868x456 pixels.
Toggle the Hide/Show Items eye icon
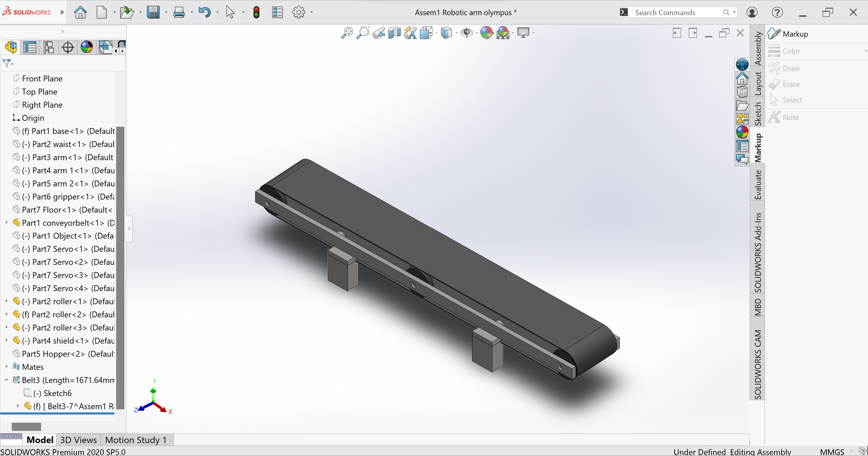467,33
